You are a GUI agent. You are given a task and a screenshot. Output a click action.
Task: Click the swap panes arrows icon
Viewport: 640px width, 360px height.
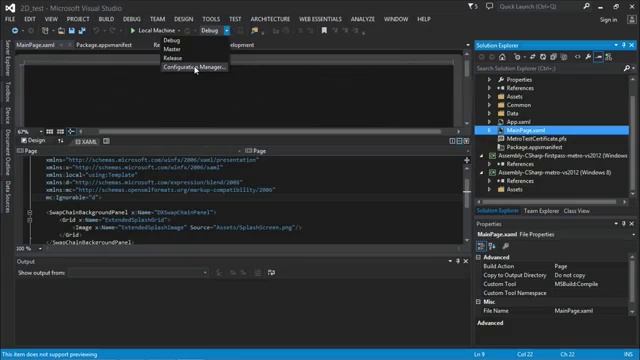point(61,141)
